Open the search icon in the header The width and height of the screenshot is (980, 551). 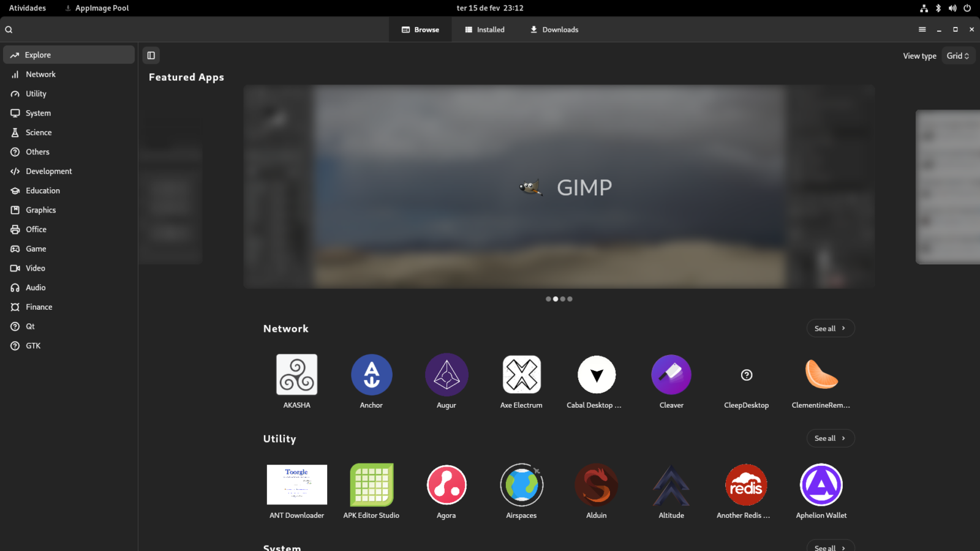[9, 29]
